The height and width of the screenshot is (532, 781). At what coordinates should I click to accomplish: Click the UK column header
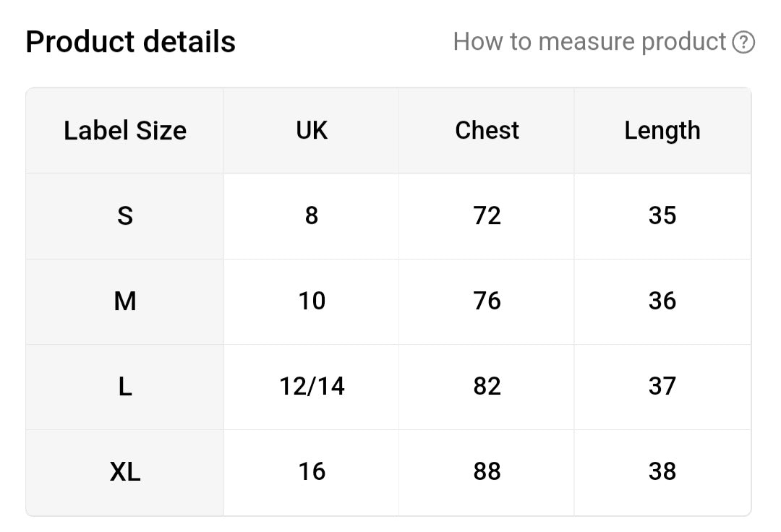pos(311,131)
